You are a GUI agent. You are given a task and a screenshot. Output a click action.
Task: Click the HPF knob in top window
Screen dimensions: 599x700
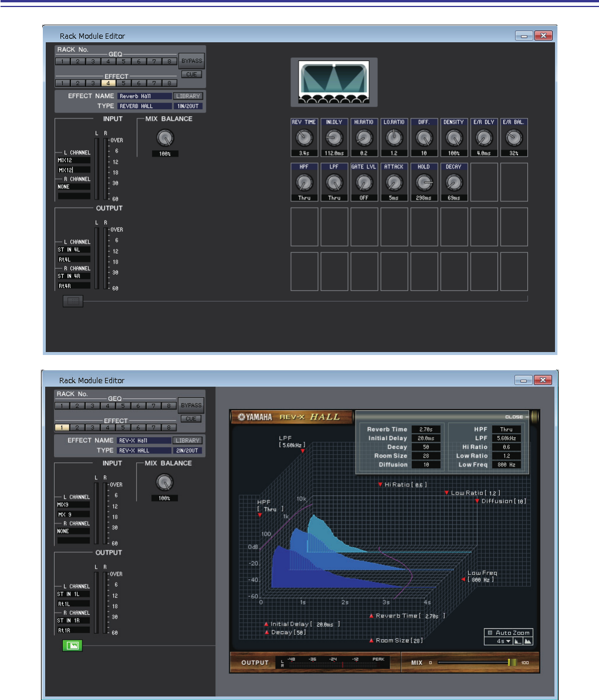(304, 182)
